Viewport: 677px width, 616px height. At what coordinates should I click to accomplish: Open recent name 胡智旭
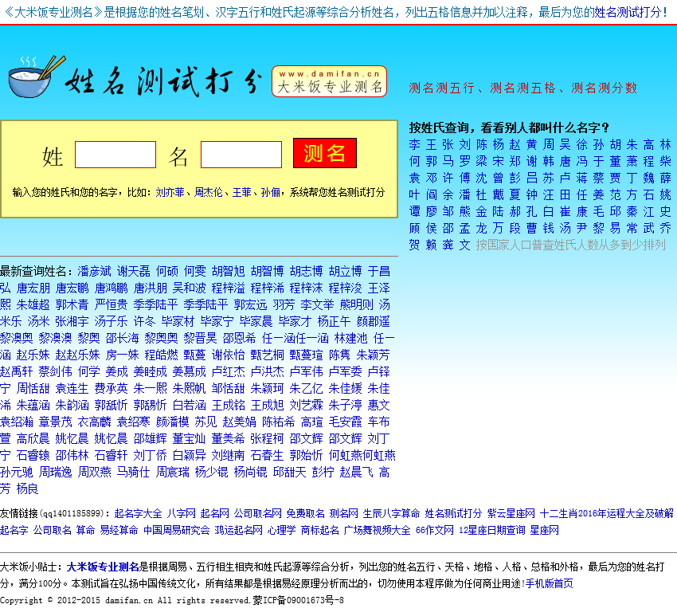(x=229, y=271)
